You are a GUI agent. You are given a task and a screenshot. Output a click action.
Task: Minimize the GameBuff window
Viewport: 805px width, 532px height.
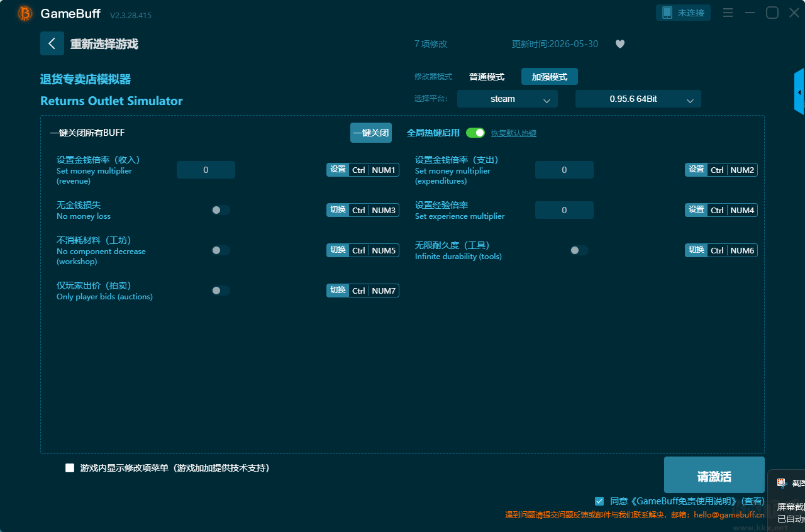click(750, 13)
